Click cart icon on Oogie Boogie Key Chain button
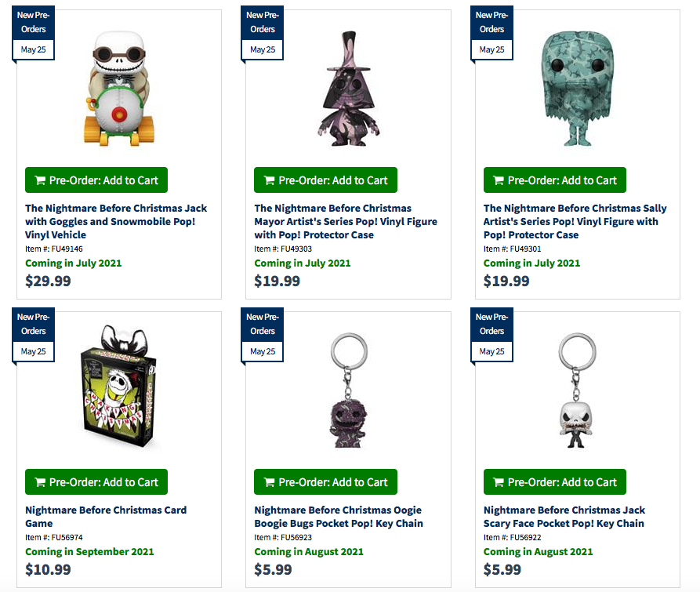Image resolution: width=700 pixels, height=592 pixels. click(x=269, y=482)
